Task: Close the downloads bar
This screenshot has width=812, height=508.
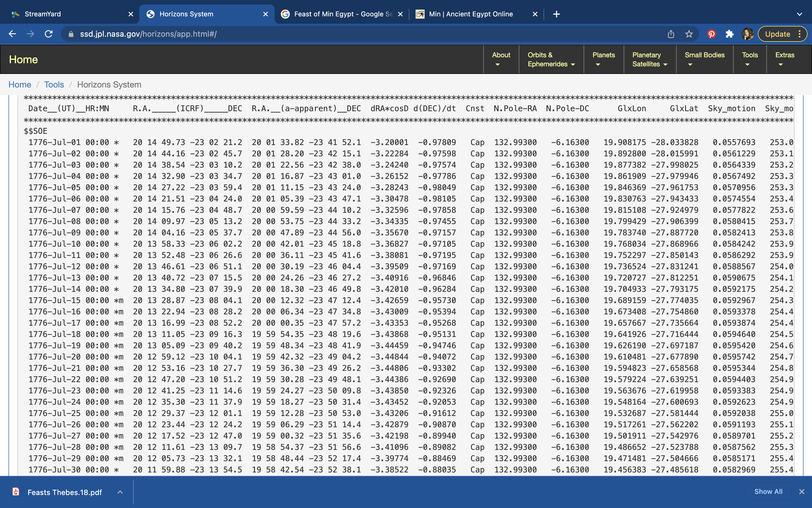Action: pyautogui.click(x=802, y=492)
